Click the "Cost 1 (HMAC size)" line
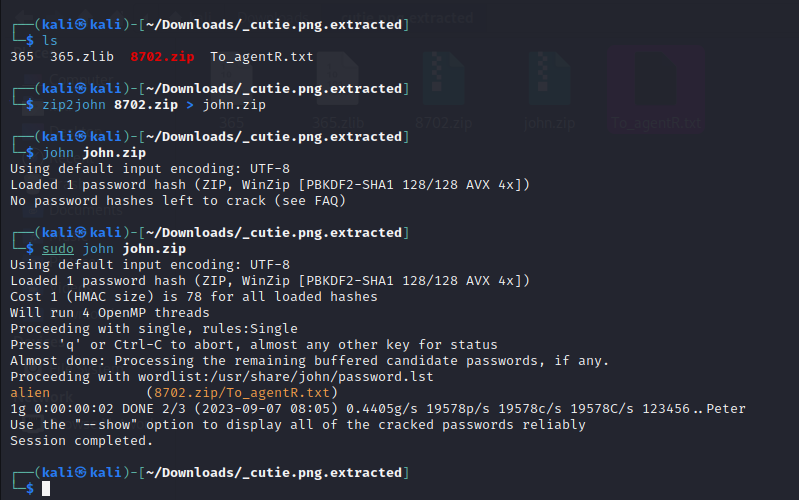 click(x=193, y=297)
